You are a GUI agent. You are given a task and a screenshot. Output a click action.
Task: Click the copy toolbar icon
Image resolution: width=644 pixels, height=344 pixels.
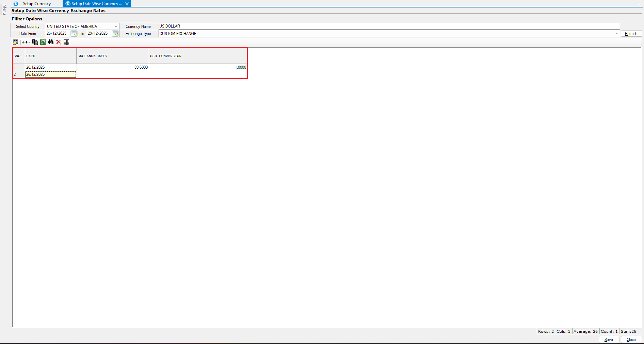35,42
